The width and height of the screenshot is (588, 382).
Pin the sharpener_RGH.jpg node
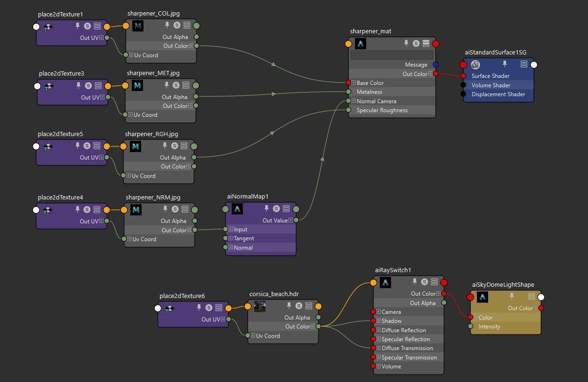(165, 146)
